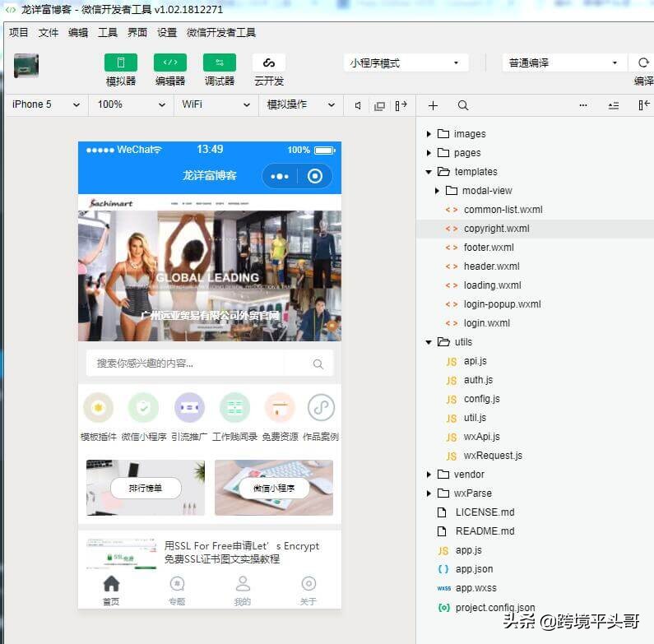This screenshot has width=654, height=644.
Task: Switch to the 我的 tab
Action: (x=243, y=590)
